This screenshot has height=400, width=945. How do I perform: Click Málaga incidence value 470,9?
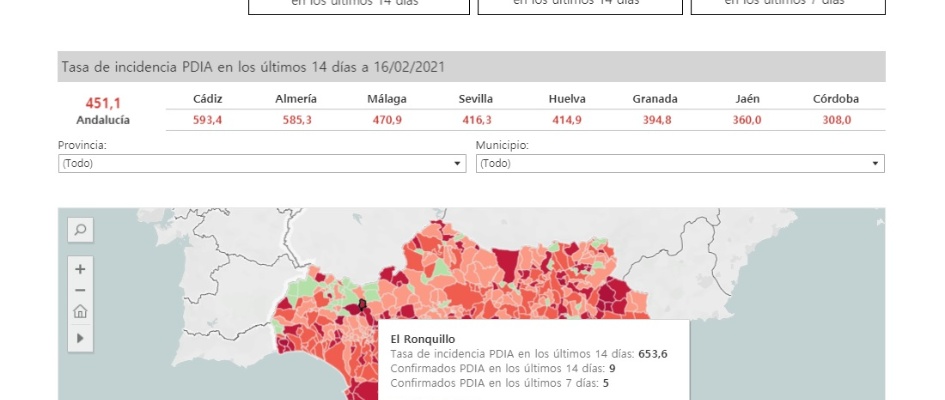[x=386, y=120]
